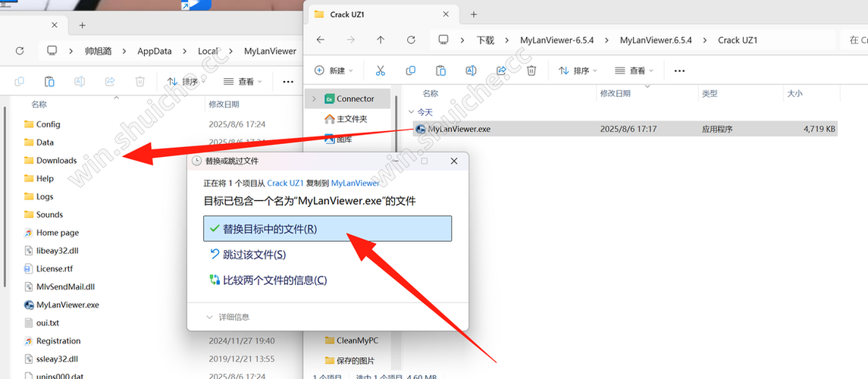The image size is (868, 379).
Task: Click the Paste icon in MyLanViewer window toolbar
Action: tap(49, 81)
